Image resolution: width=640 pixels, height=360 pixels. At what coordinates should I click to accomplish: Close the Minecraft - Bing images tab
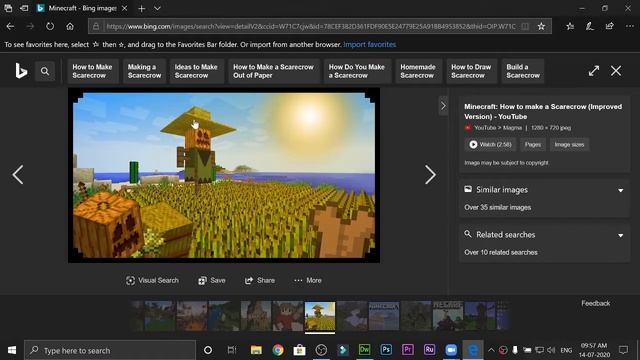pyautogui.click(x=124, y=8)
